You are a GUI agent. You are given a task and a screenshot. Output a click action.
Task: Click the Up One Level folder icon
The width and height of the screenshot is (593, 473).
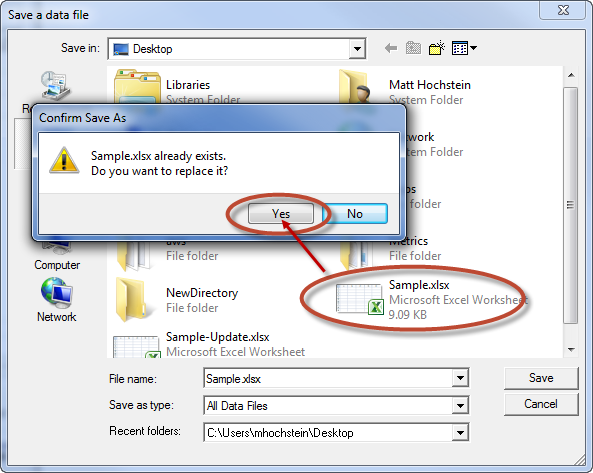(413, 48)
